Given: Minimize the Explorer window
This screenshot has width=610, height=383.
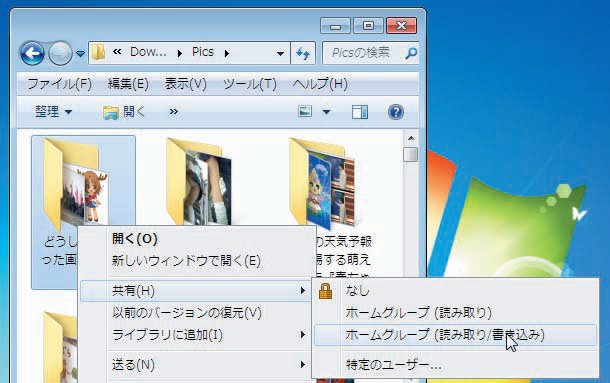Looking at the screenshot, I should pos(335,26).
